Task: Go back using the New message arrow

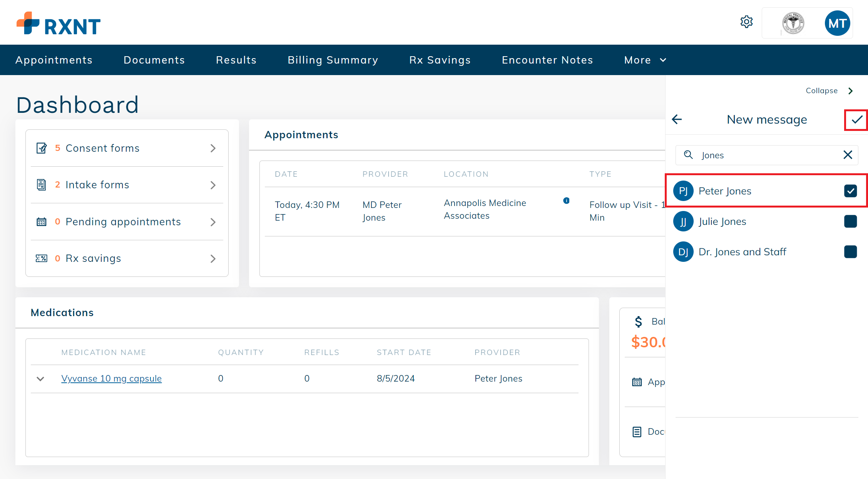Action: [677, 119]
